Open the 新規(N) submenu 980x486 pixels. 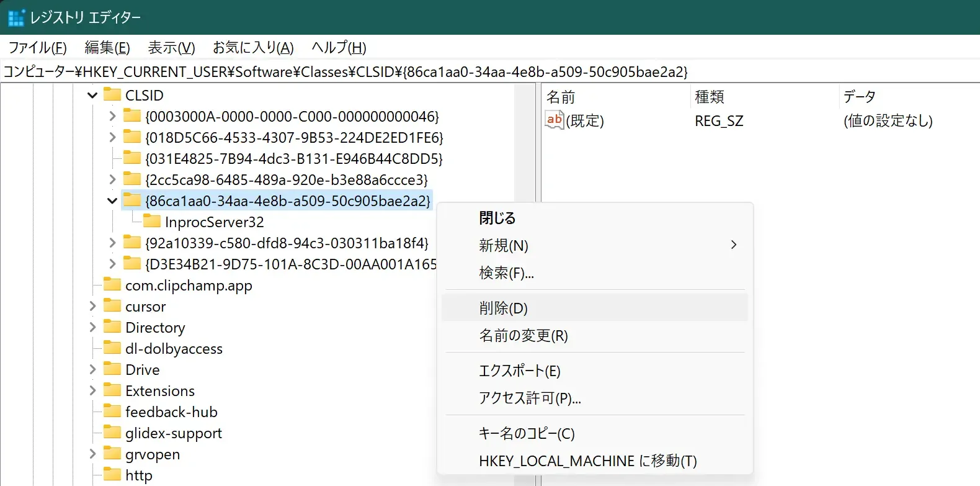tap(595, 245)
